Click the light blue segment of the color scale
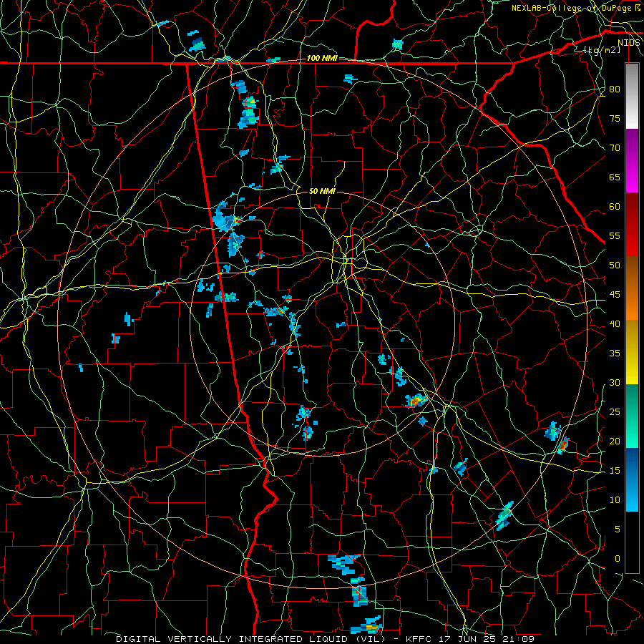The height and width of the screenshot is (644, 644). 632,479
